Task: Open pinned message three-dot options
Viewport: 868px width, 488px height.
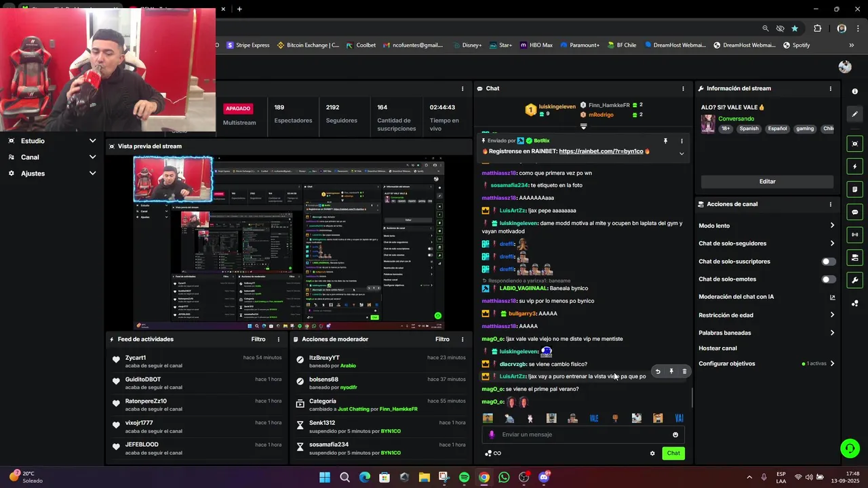Action: point(682,141)
